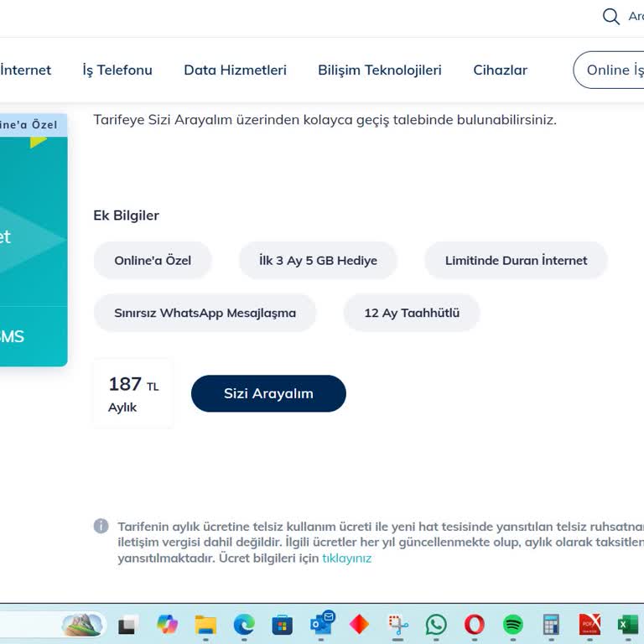Select the Sınırsız WhatsApp Mesajlaşma tag
The height and width of the screenshot is (644, 644).
point(205,313)
